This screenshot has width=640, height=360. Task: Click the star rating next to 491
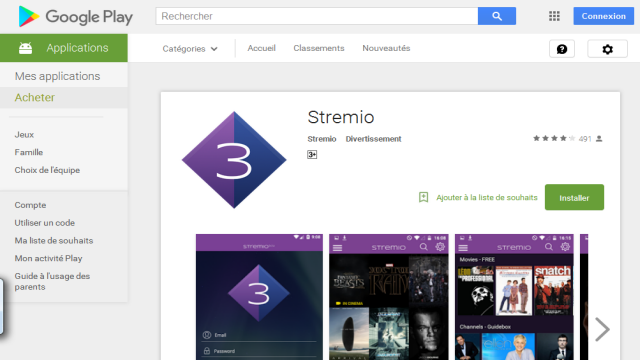(x=554, y=138)
